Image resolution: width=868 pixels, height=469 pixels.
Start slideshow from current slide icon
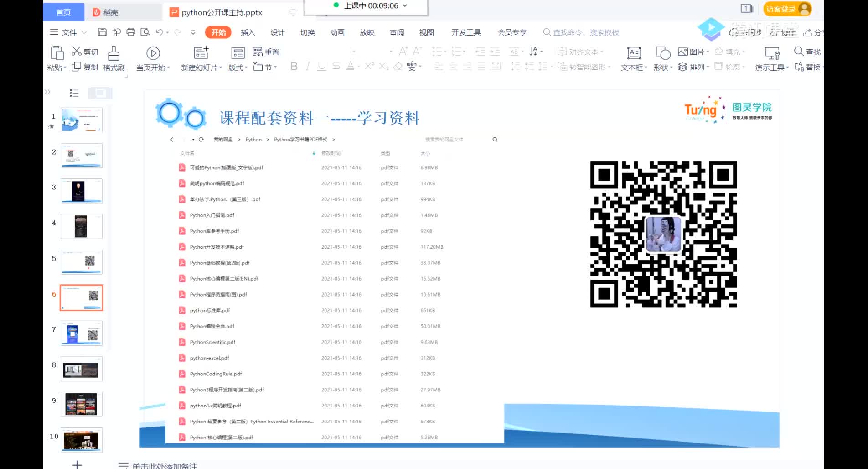[153, 53]
